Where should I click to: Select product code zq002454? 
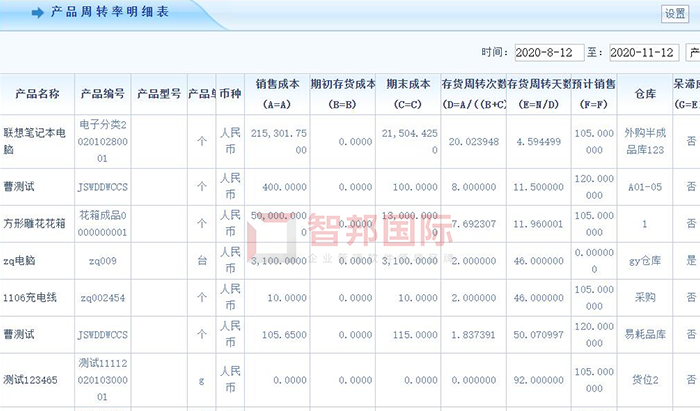(x=103, y=298)
